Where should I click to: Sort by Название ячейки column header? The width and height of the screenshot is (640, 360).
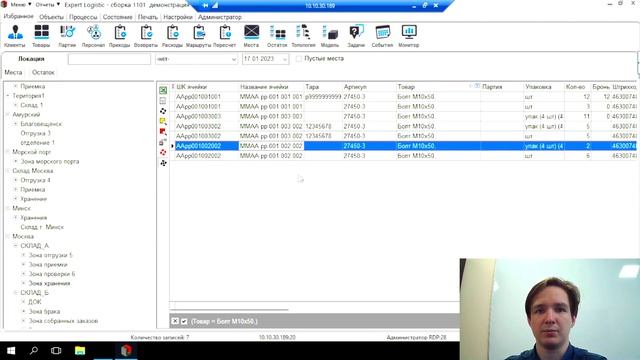pyautogui.click(x=271, y=87)
